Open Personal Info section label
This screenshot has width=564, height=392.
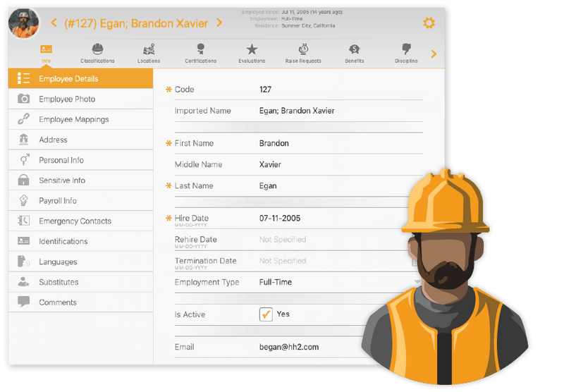click(x=61, y=160)
